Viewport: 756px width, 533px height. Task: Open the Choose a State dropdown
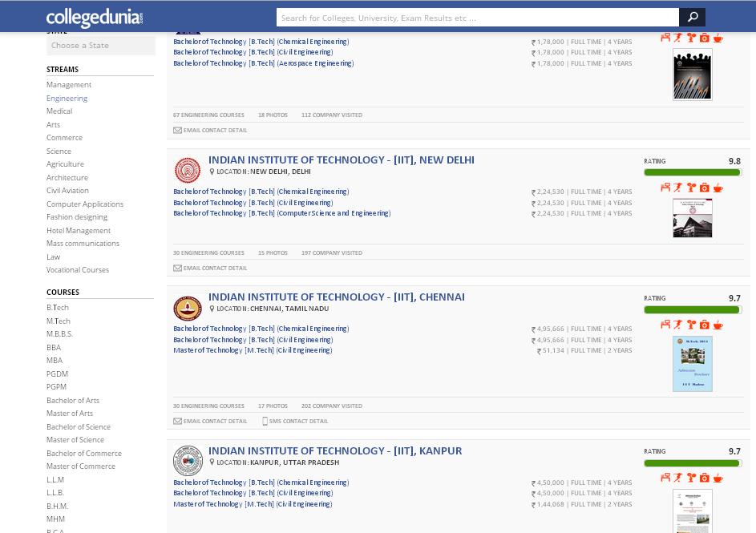[x=101, y=46]
